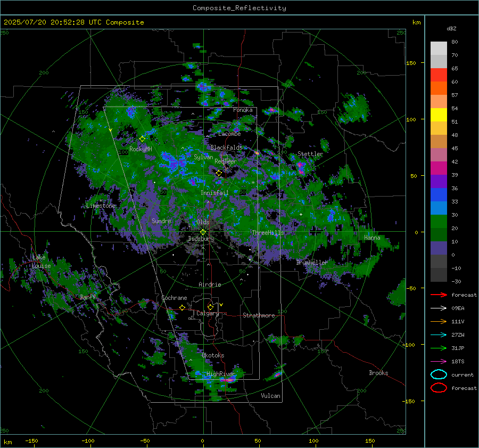Click the ThreeHills town label
479x448 pixels.
(x=268, y=233)
